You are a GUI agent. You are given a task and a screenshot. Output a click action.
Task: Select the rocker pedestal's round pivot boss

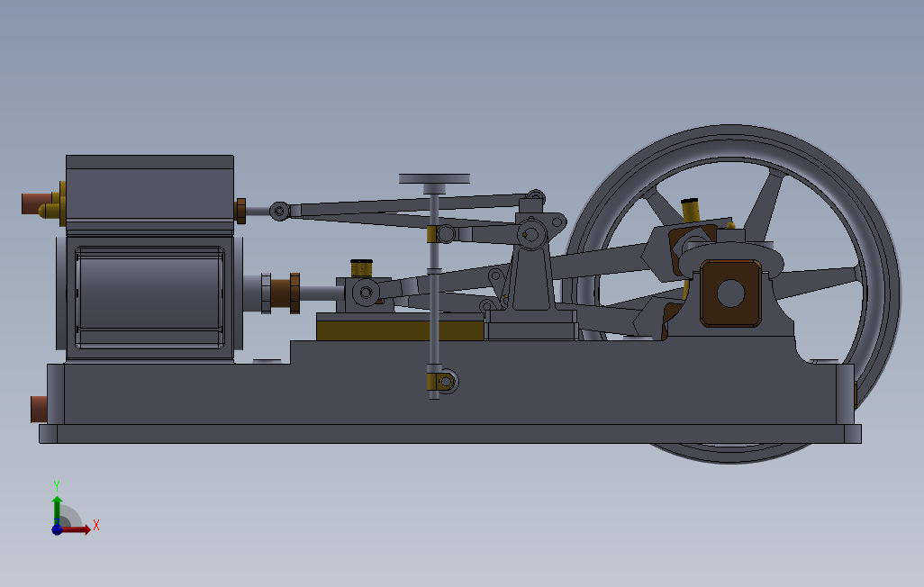(531, 235)
